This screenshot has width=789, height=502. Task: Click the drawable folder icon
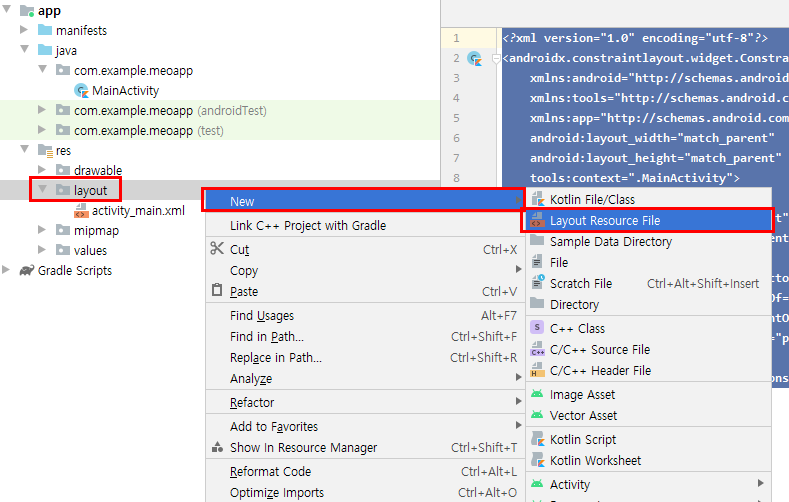(63, 170)
